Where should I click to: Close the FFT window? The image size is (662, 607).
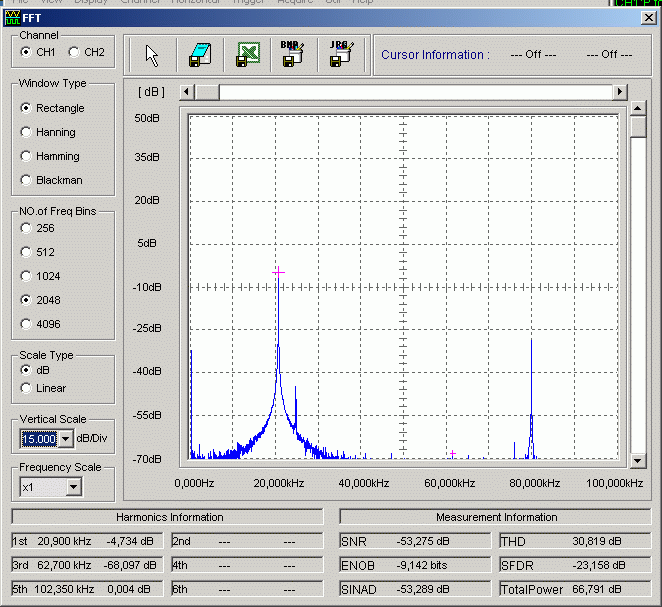[x=648, y=17]
